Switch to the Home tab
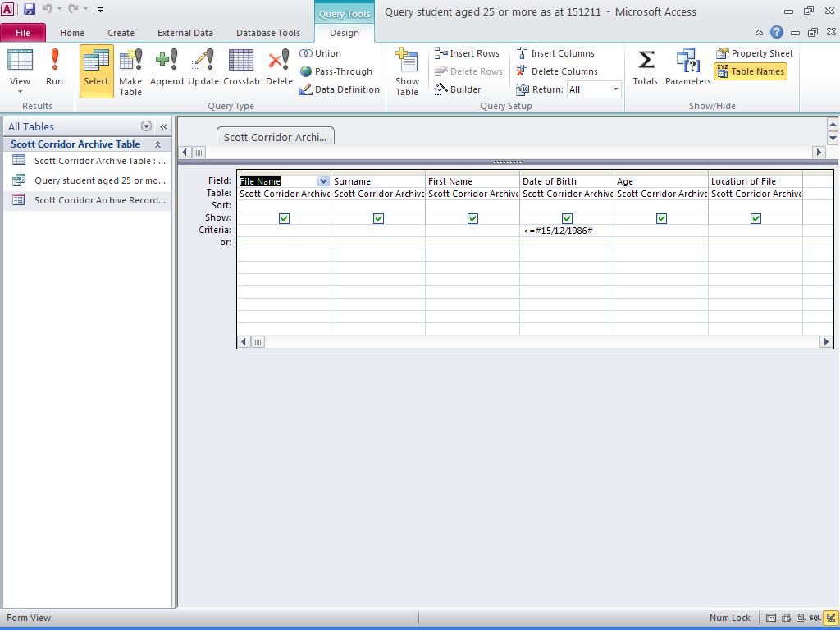The image size is (840, 630). point(72,33)
